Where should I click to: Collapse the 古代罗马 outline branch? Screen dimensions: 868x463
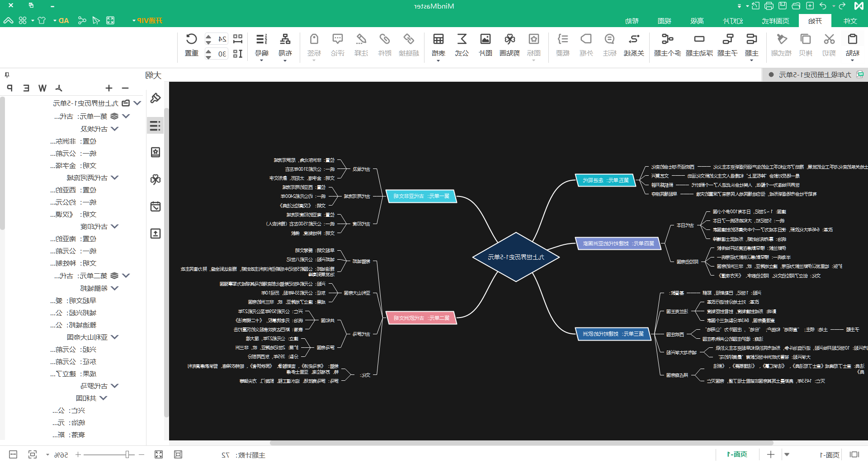pyautogui.click(x=115, y=386)
